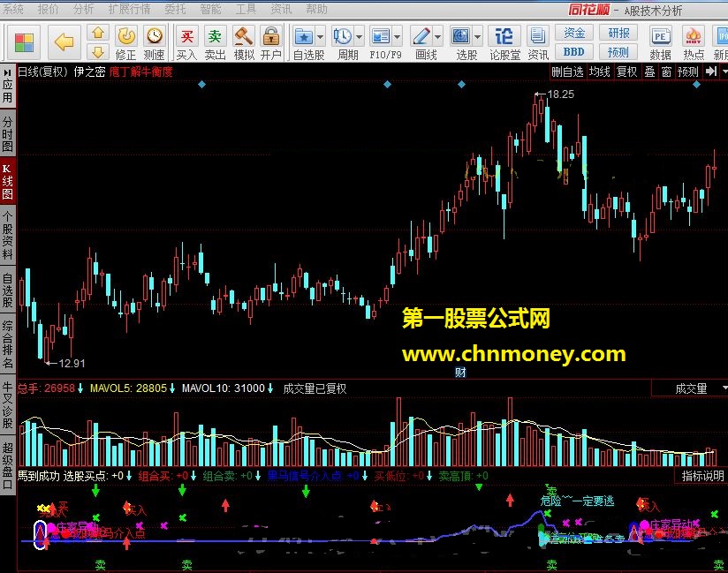Click the red 买入 buy icon
The image size is (728, 573).
pyautogui.click(x=186, y=42)
